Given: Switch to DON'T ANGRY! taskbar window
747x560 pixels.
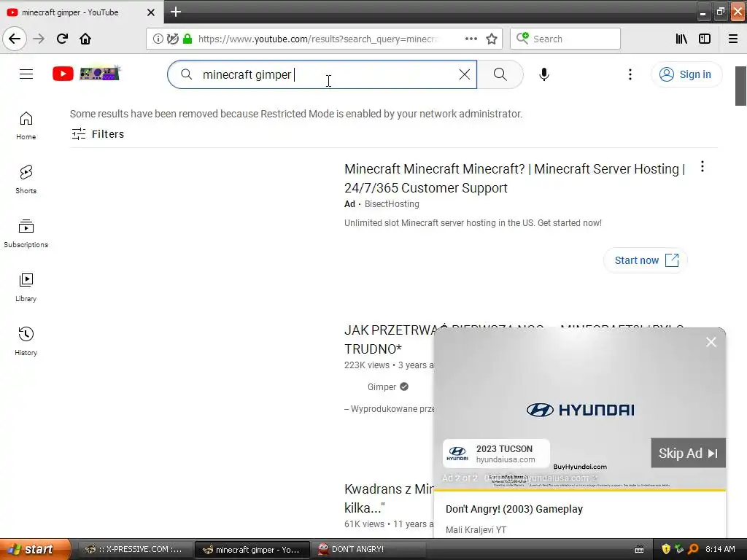Looking at the screenshot, I should coord(370,549).
